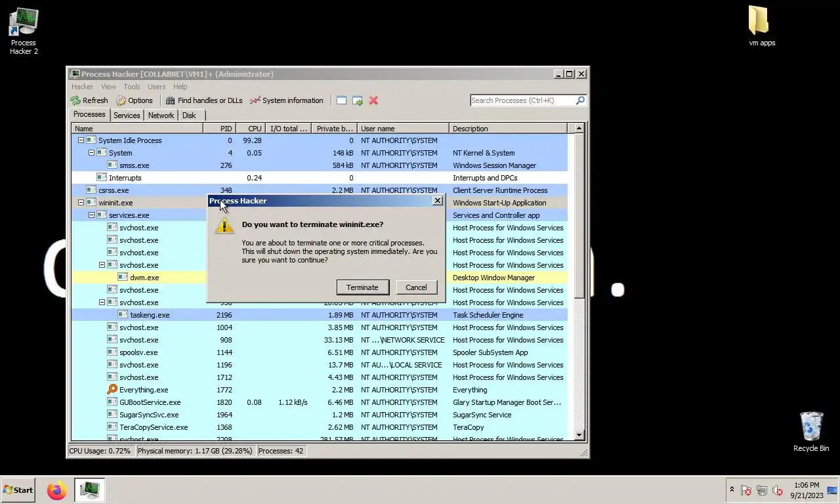Confirm with the Terminate button
The width and height of the screenshot is (840, 504).
(362, 287)
